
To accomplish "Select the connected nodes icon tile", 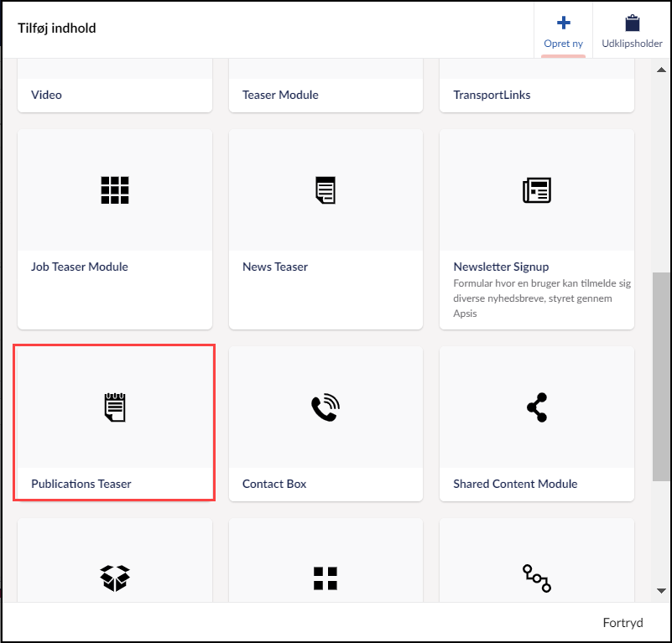I will tap(537, 578).
